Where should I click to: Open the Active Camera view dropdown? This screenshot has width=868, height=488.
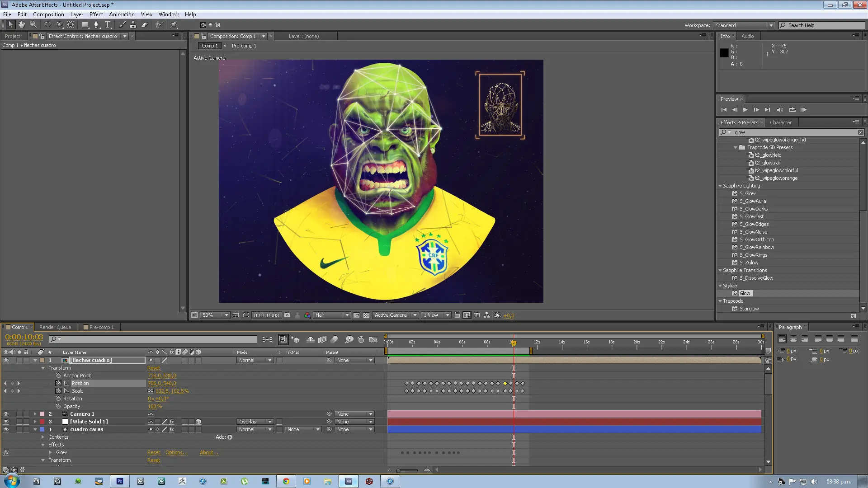click(395, 315)
